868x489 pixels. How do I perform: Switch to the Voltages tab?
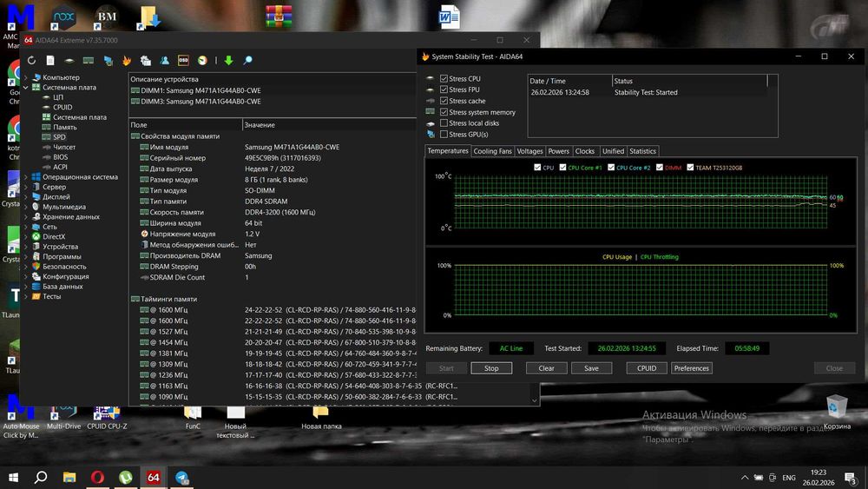[529, 151]
